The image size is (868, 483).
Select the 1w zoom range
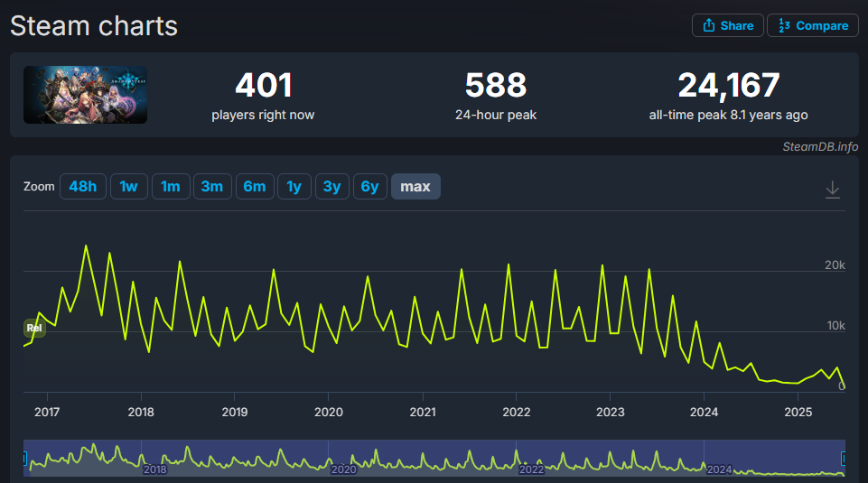[x=128, y=187]
